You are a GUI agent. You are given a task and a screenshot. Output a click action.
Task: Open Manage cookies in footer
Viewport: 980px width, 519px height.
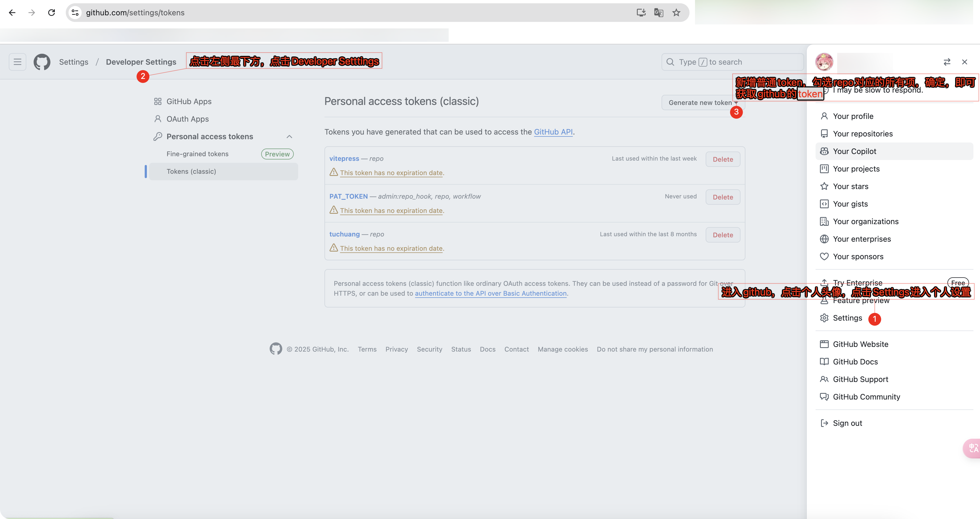pos(563,349)
